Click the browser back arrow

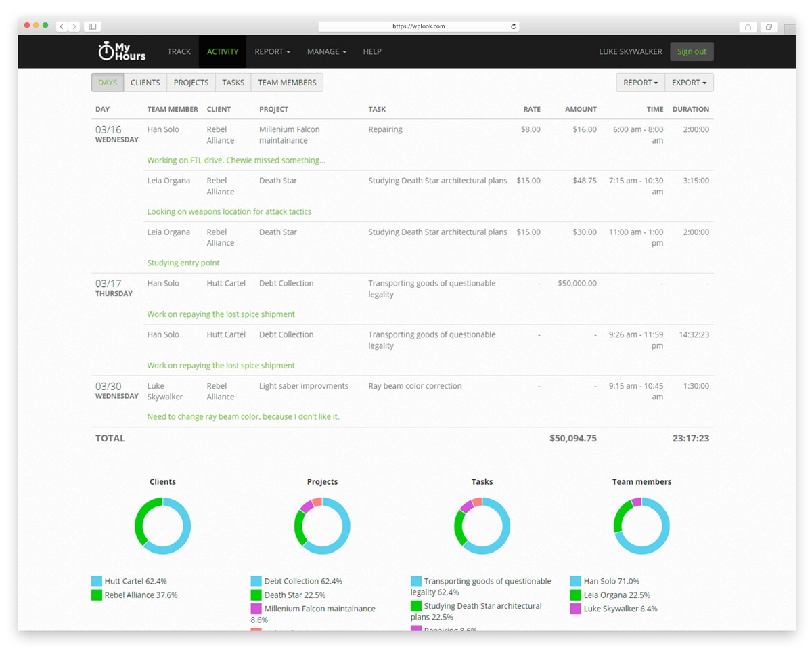[62, 26]
